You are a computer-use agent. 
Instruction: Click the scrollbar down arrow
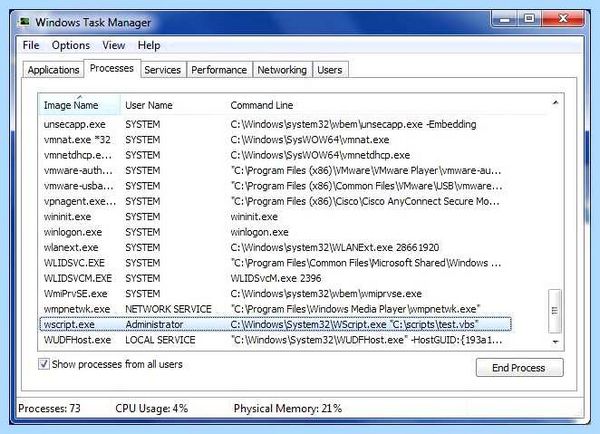pyautogui.click(x=555, y=341)
